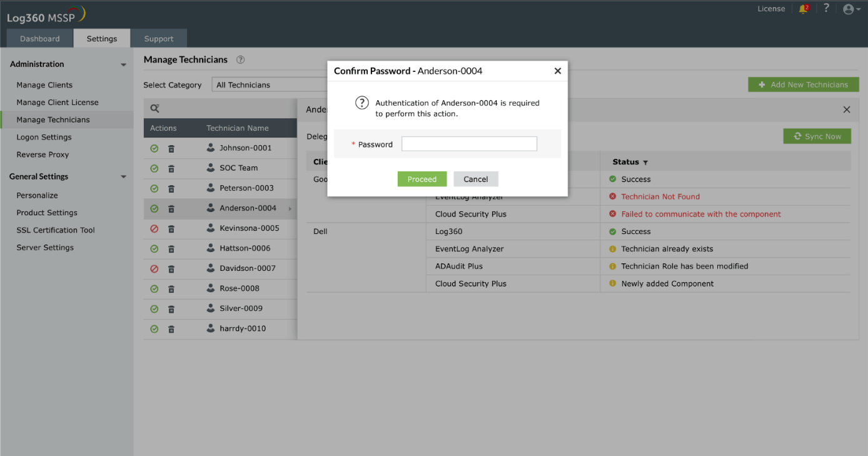Toggle enabled status of harrdy-0010
This screenshot has width=868, height=456.
[154, 328]
